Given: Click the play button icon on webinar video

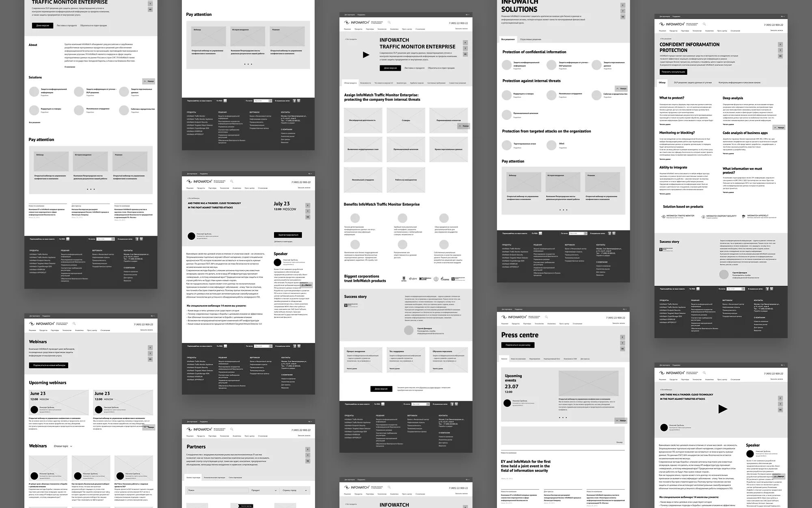Looking at the screenshot, I should [723, 410].
